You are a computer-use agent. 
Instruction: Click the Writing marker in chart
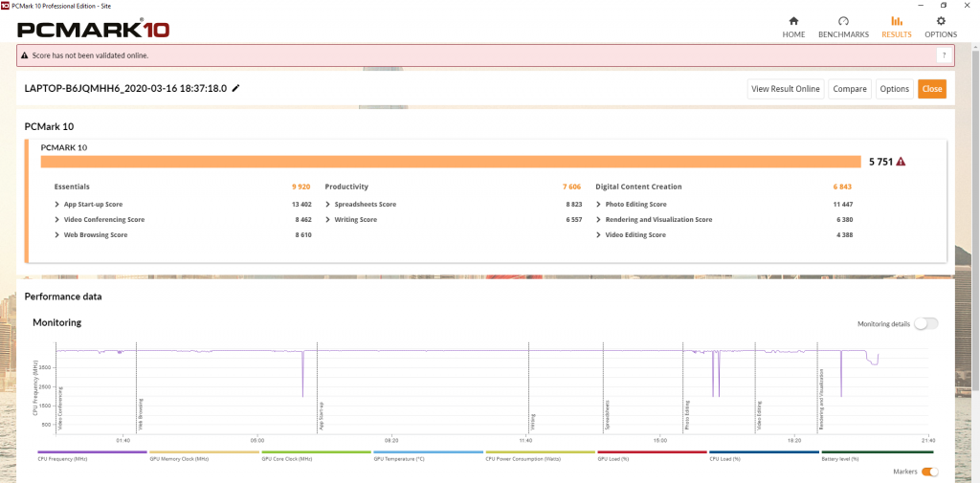(533, 423)
